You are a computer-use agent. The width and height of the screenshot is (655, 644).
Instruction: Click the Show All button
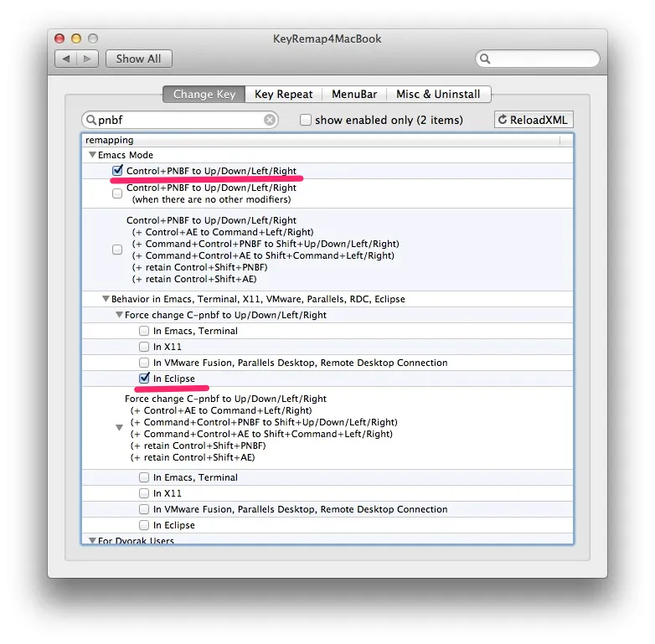pyautogui.click(x=138, y=59)
